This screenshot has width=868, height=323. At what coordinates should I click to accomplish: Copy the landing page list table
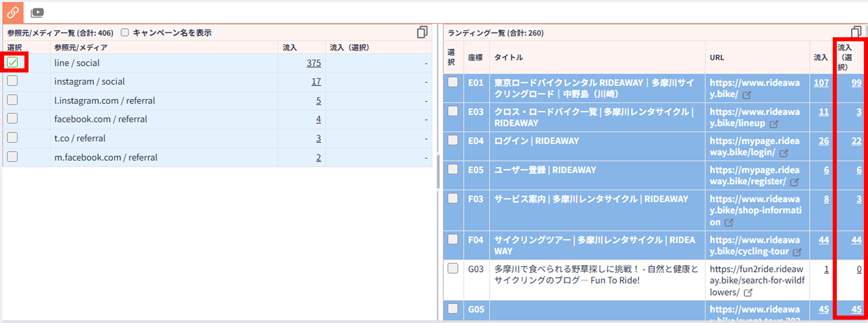click(x=856, y=32)
